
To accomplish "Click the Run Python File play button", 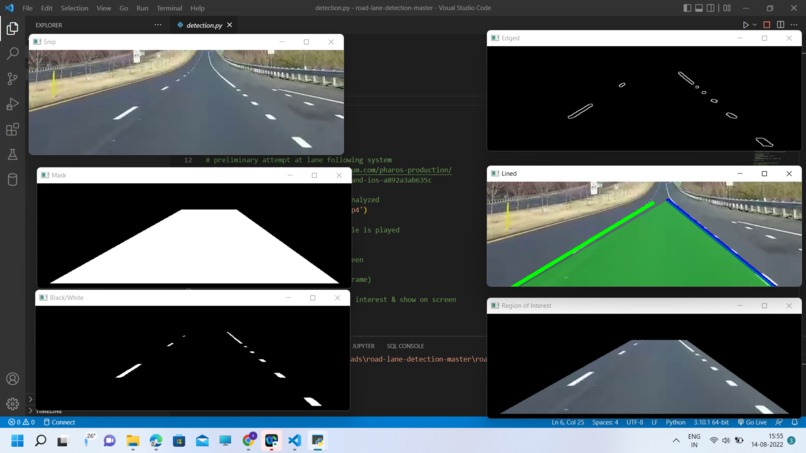I will pyautogui.click(x=745, y=25).
